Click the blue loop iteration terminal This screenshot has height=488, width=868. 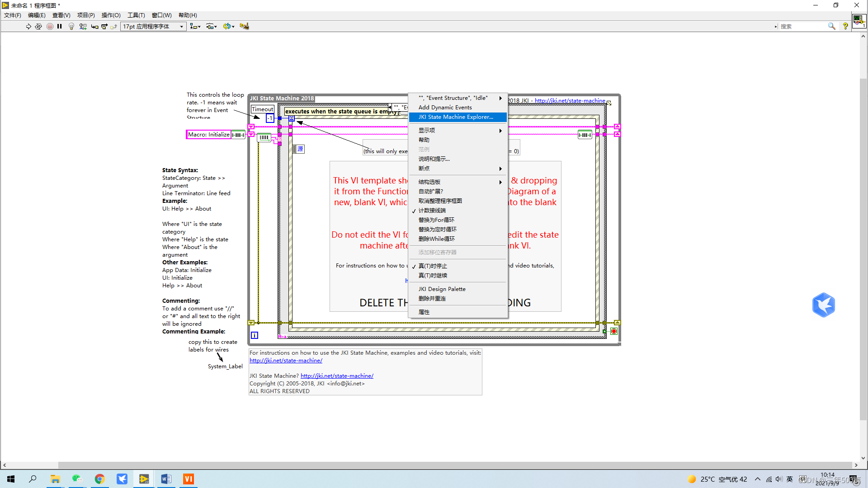point(255,335)
